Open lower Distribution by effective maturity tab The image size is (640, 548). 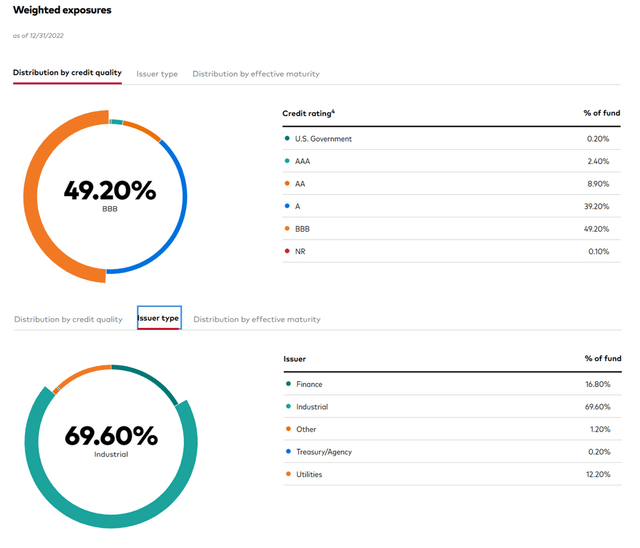click(x=257, y=319)
